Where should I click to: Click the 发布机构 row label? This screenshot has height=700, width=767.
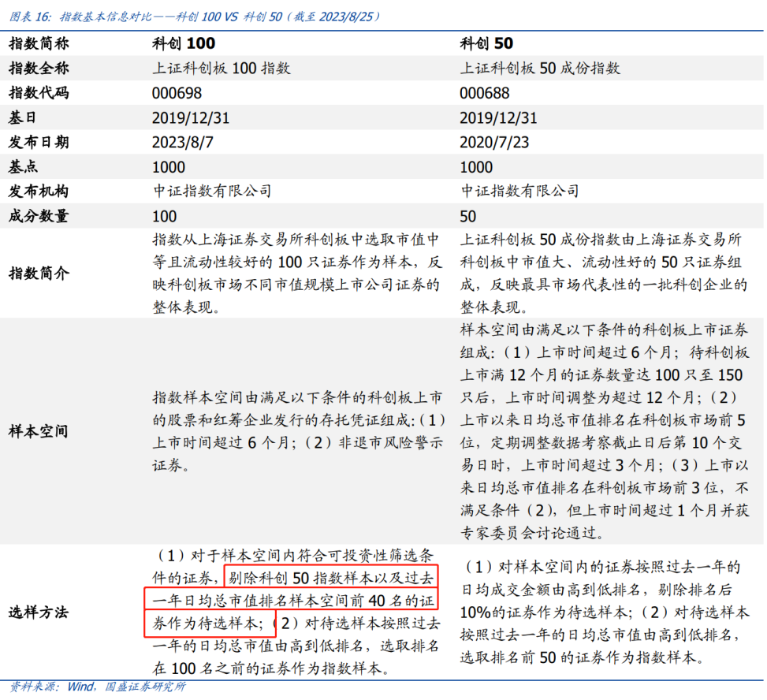pyautogui.click(x=39, y=192)
